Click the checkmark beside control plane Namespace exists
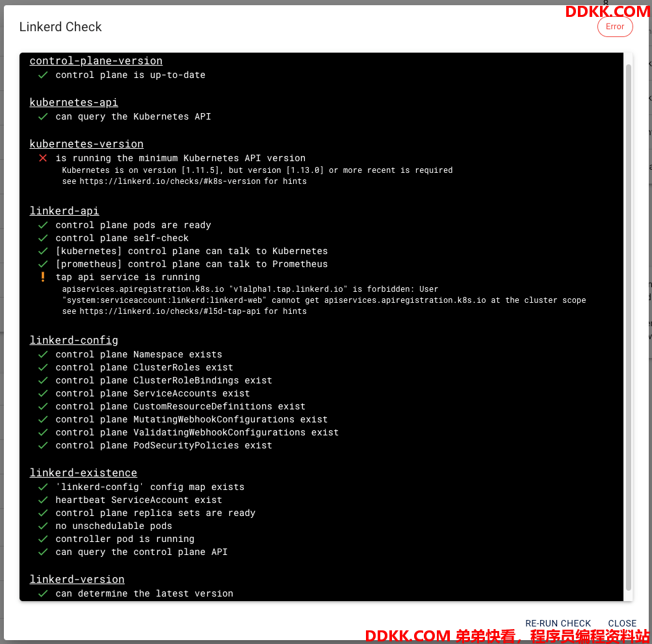 coord(43,354)
